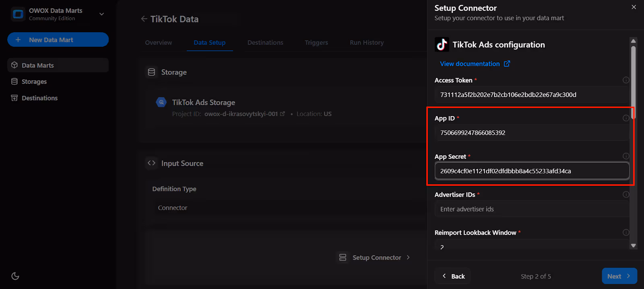The image size is (644, 289).
Task: Proceed with the Next button
Action: click(619, 276)
